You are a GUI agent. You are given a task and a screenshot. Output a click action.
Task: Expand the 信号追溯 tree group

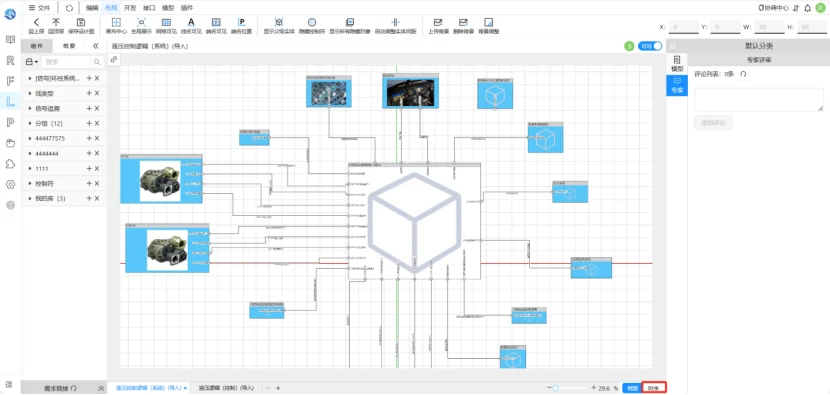click(30, 108)
